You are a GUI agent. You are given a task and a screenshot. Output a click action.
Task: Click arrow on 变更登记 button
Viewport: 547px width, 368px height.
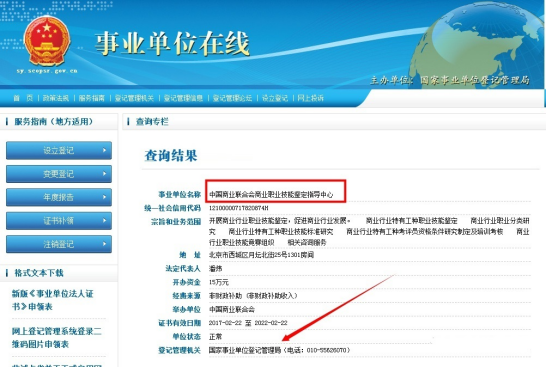(104, 173)
